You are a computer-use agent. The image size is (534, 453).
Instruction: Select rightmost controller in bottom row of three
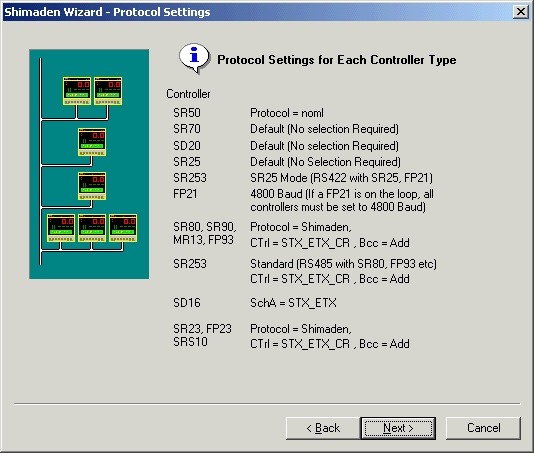point(123,228)
